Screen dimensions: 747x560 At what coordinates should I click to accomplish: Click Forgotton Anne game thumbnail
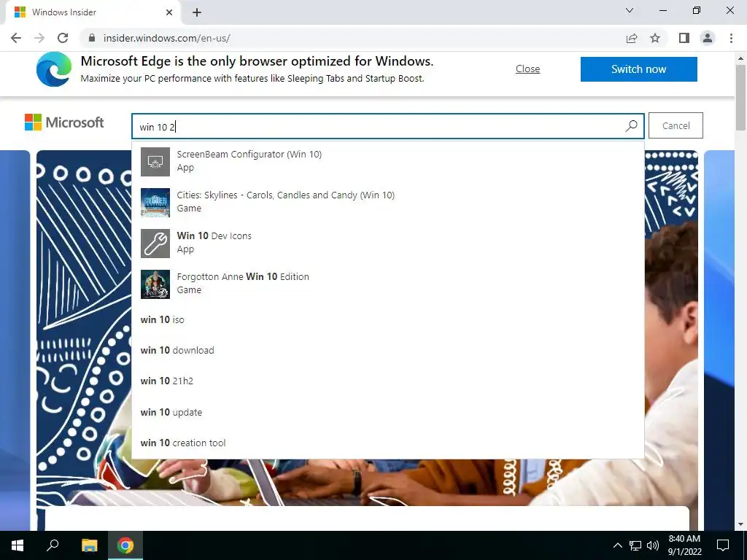click(155, 284)
